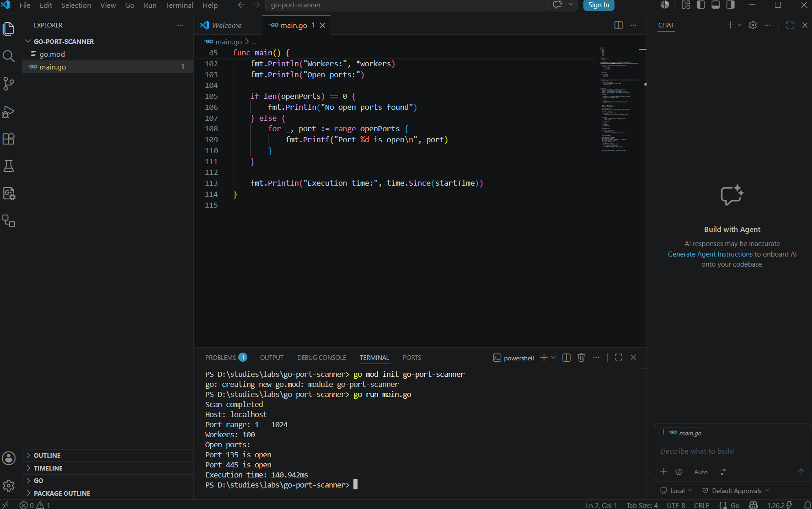This screenshot has width=812, height=509.
Task: Open the Accounts icon in activity bar
Action: (x=9, y=458)
